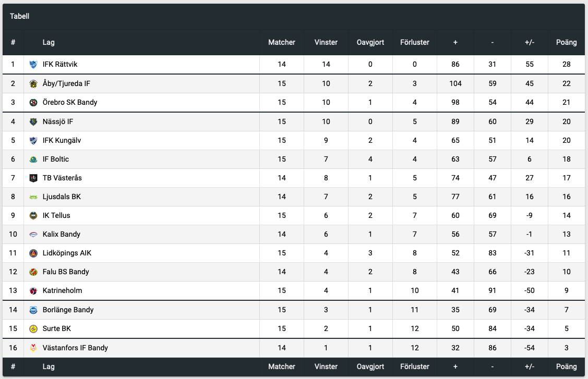Click the IFK Rättvik team logo
Viewport: 588px width, 379px height.
click(x=33, y=65)
